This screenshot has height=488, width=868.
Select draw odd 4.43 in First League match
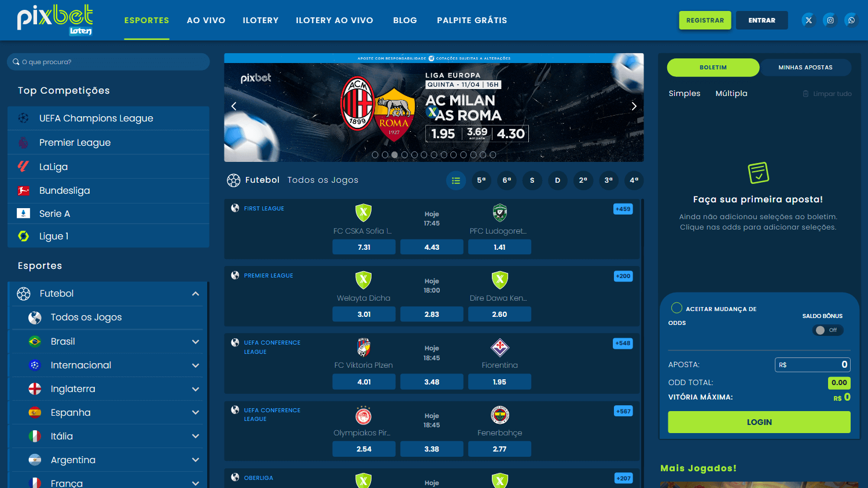[432, 247]
